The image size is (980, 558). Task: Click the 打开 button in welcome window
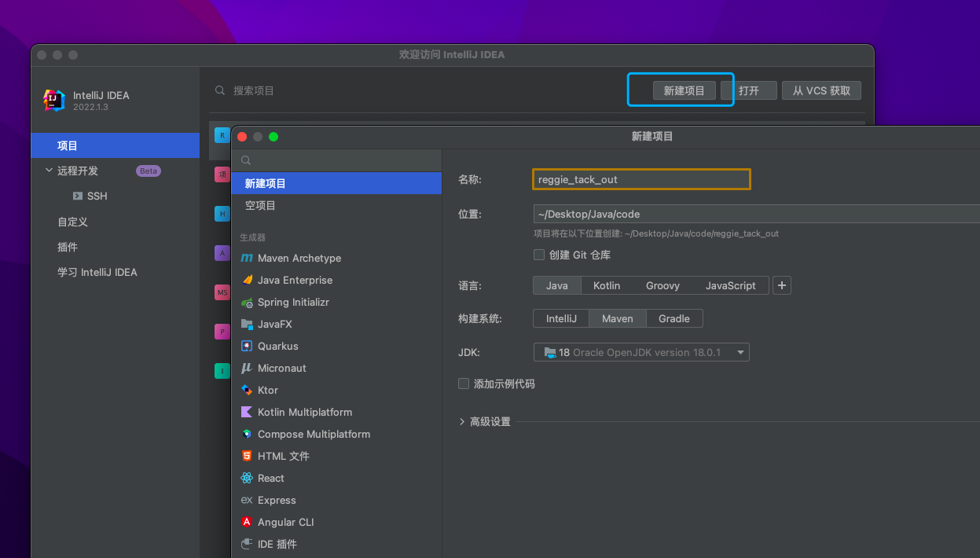click(x=749, y=90)
